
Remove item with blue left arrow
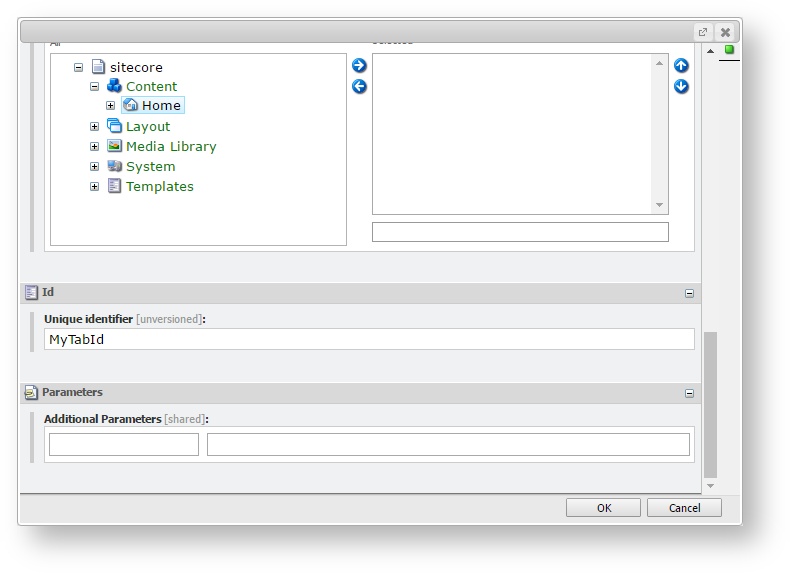359,86
